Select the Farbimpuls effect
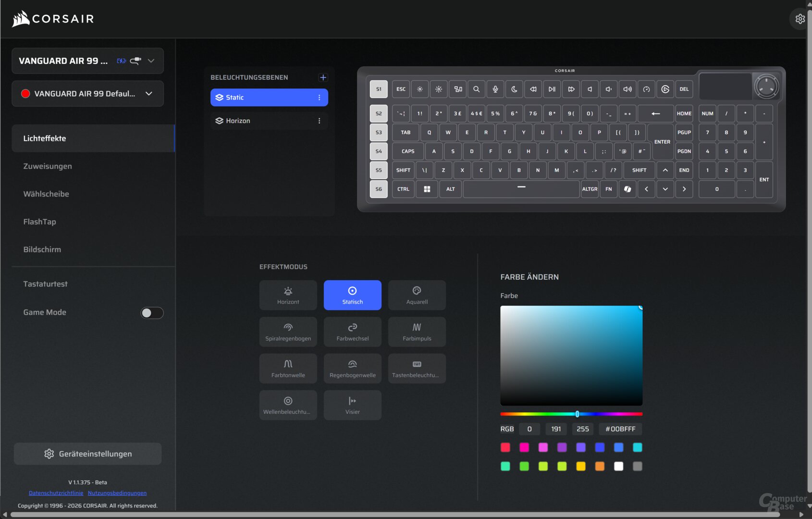Screen dimensions: 812x519 pos(416,332)
